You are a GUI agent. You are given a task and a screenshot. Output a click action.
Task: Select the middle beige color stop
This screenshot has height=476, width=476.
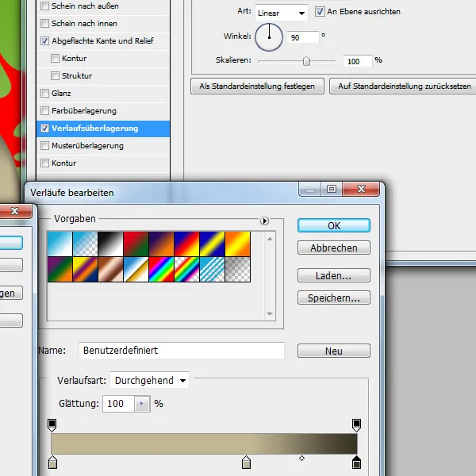click(246, 462)
